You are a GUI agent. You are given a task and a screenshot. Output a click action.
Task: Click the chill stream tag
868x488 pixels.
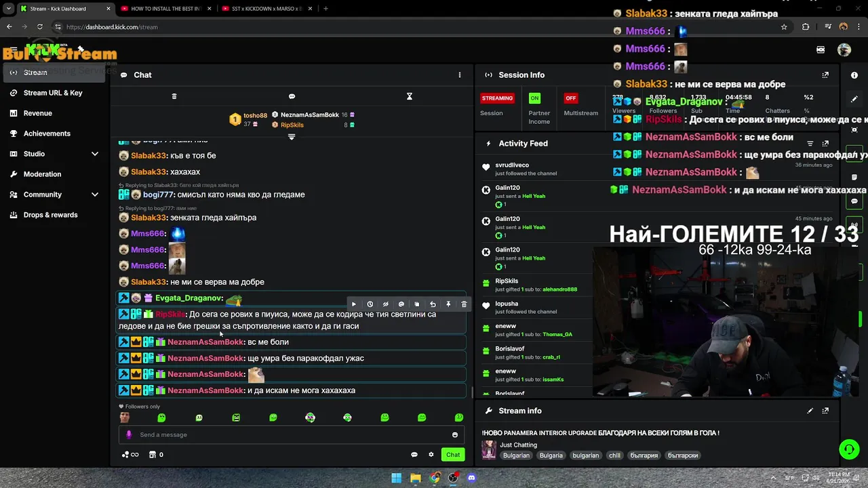coord(614,455)
